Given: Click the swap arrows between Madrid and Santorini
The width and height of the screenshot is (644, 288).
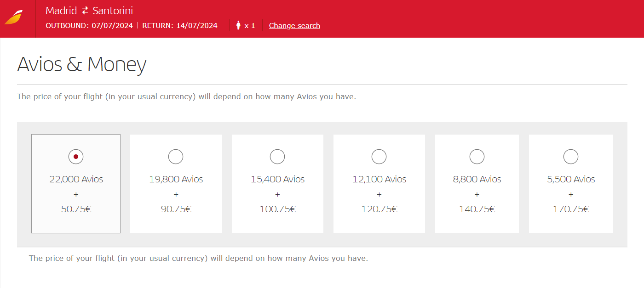Looking at the screenshot, I should (85, 11).
